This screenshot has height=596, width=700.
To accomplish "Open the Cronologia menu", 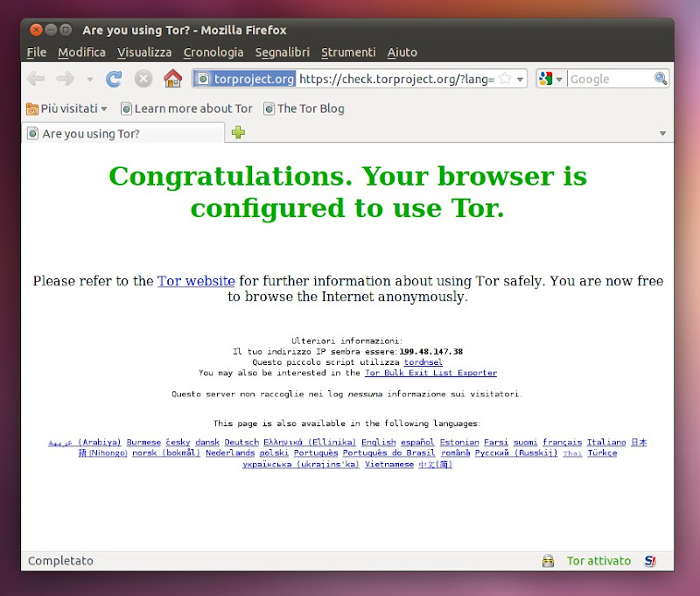I will click(213, 53).
